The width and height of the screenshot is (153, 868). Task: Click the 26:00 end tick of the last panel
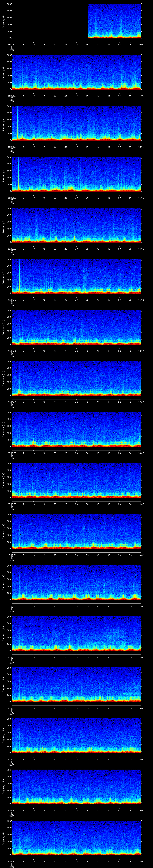click(141, 861)
